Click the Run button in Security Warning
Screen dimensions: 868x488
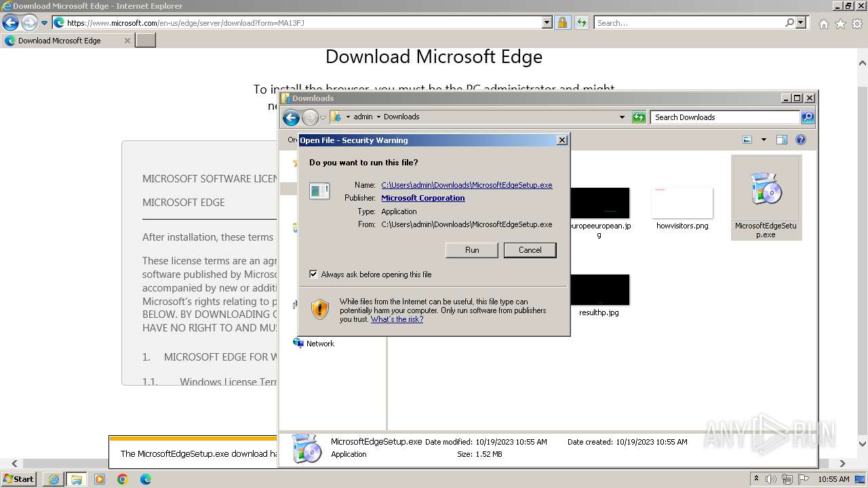coord(472,250)
